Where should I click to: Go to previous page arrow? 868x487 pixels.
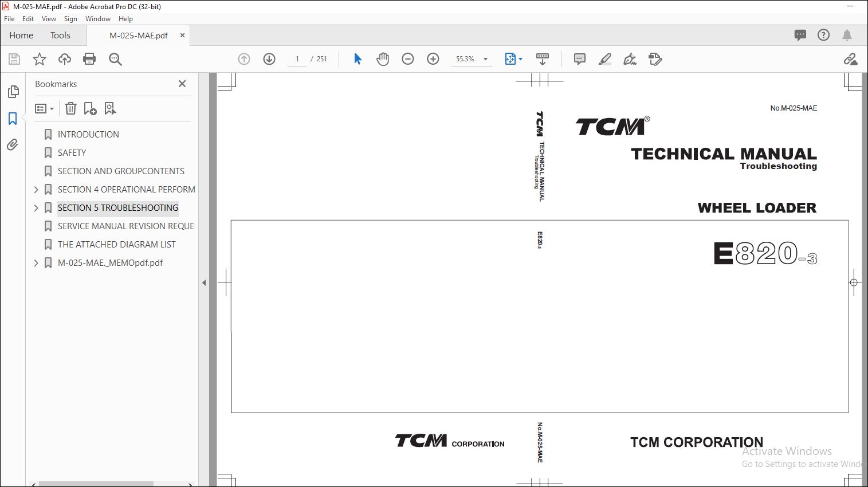click(244, 59)
